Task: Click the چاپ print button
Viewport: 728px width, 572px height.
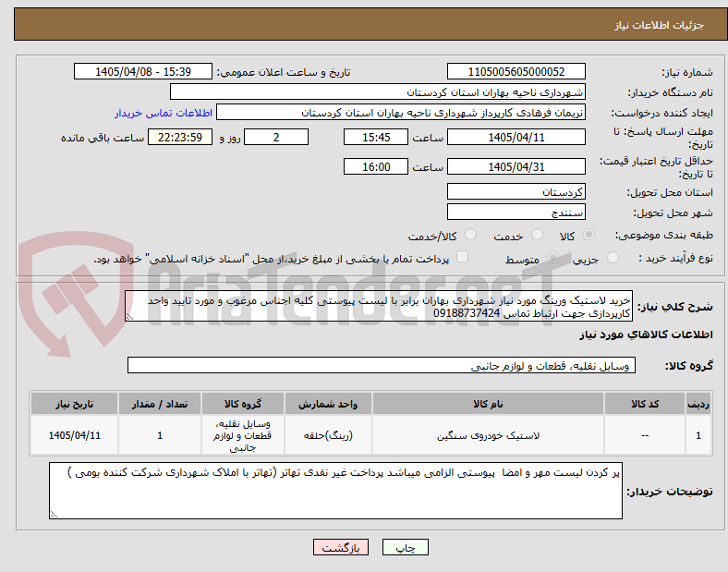Action: pos(406,547)
